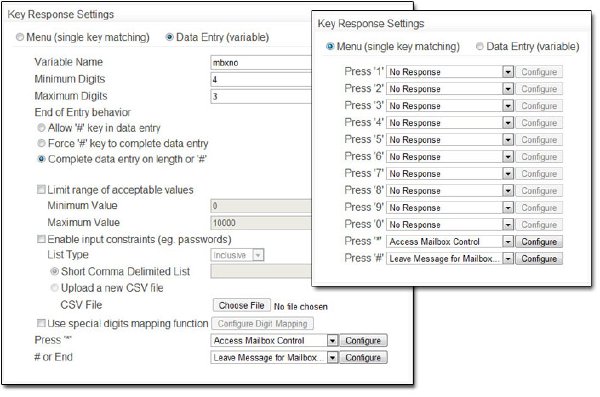
Task: Click the Maximum Digits field
Action: 261,96
